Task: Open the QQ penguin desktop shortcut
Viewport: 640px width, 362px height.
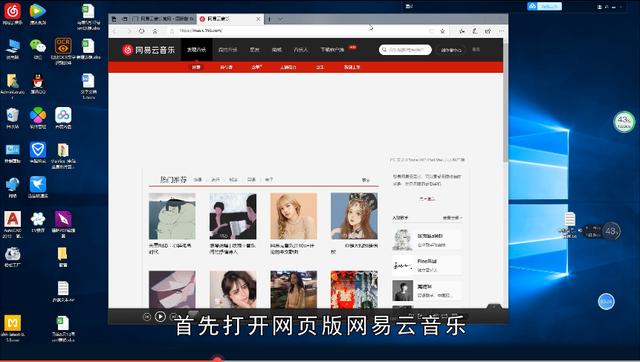Action: coord(38,82)
